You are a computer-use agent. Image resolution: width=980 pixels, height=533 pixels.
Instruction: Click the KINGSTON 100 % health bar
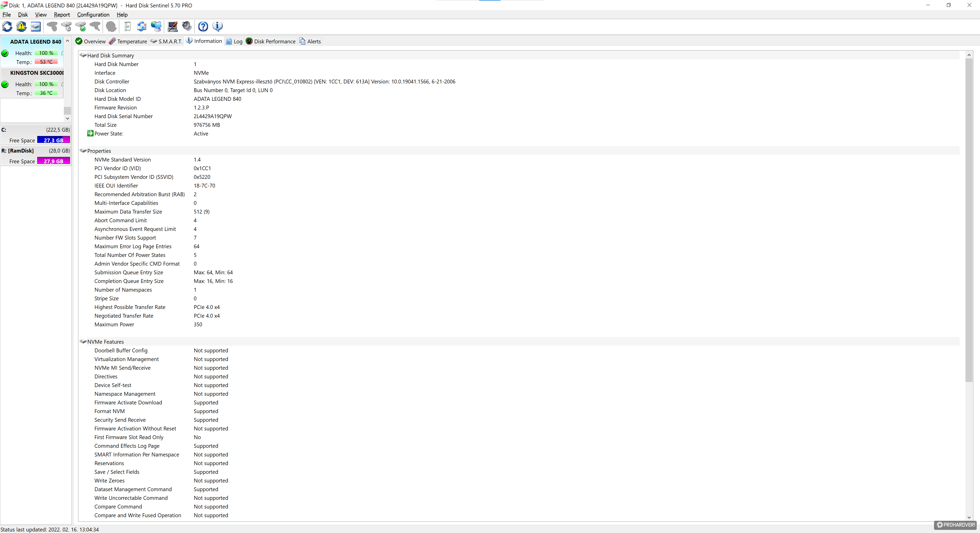point(46,84)
